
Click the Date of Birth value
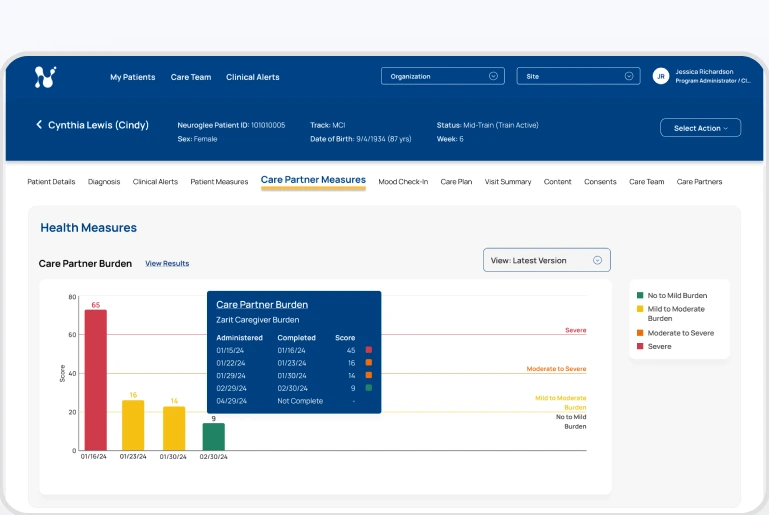384,139
